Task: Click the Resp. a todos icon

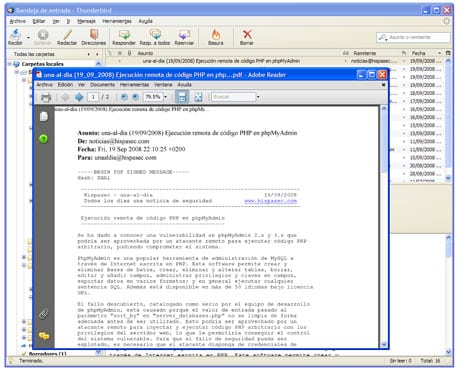Action: pyautogui.click(x=155, y=37)
